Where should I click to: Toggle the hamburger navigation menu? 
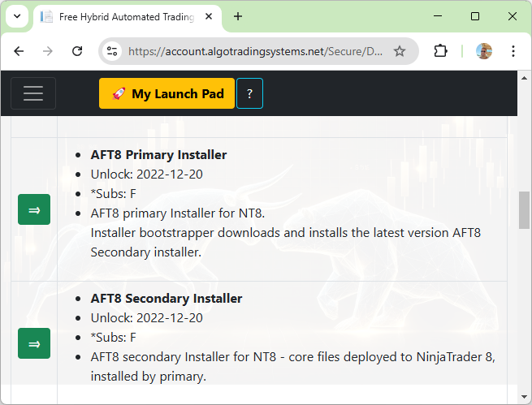(x=33, y=93)
